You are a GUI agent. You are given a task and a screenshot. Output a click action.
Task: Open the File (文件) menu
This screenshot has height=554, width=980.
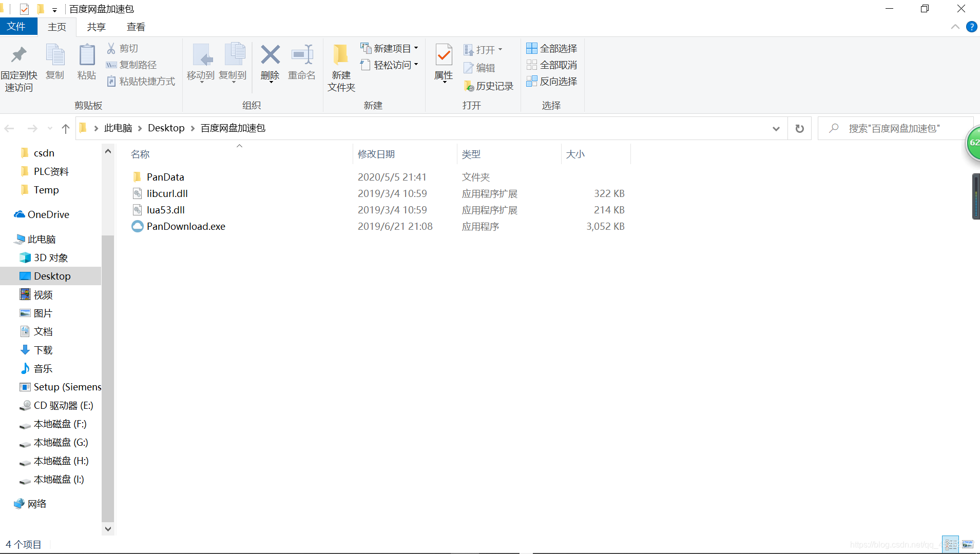18,27
